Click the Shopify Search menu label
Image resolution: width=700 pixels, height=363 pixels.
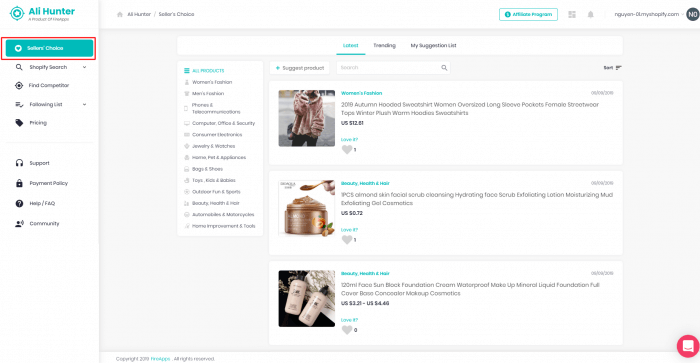point(48,67)
